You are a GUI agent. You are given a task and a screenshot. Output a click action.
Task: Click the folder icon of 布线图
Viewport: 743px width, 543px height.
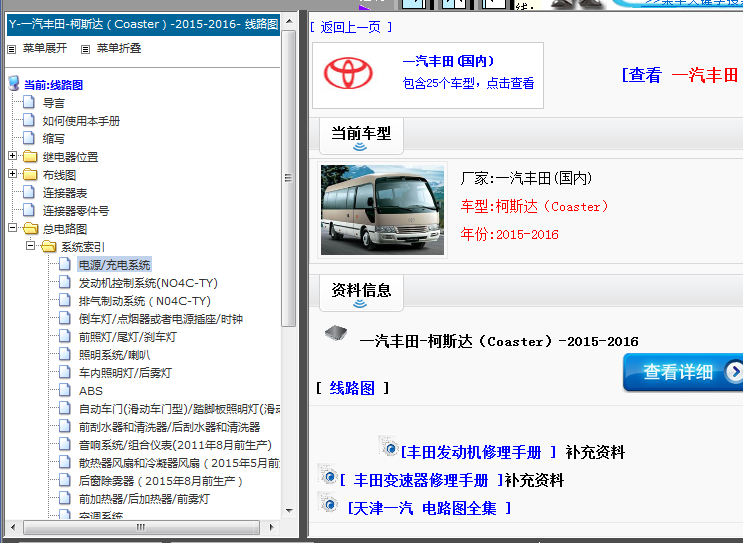(x=30, y=174)
